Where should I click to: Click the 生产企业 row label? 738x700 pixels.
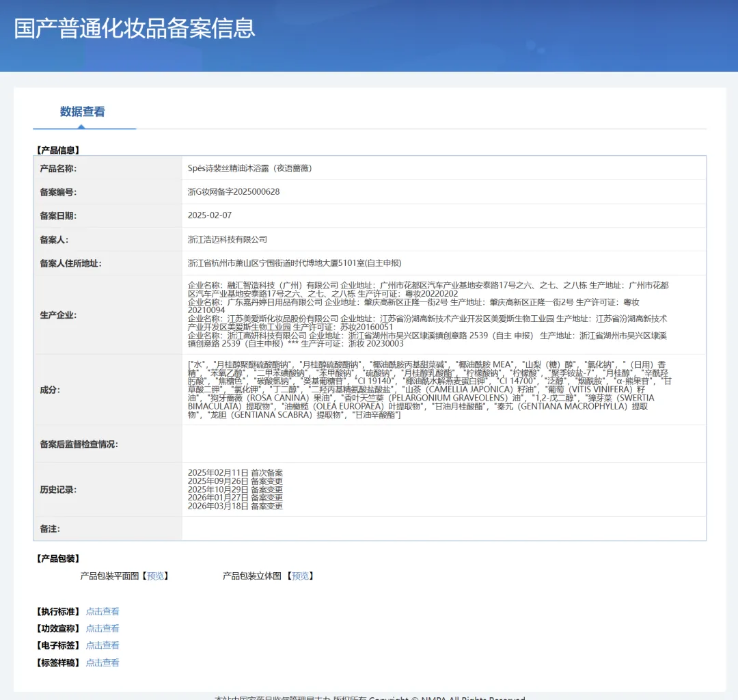point(58,315)
